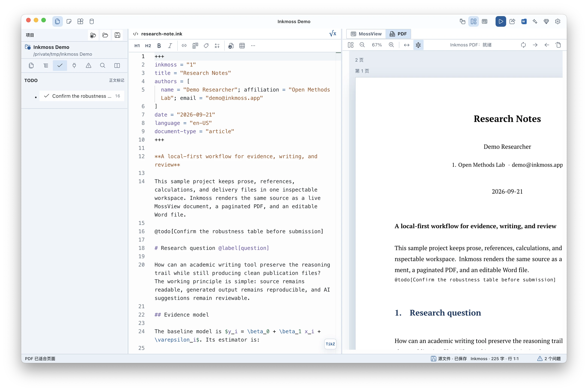Viewport: 588px width, 391px height.
Task: Insert citation reference block icon
Action: 195,46
